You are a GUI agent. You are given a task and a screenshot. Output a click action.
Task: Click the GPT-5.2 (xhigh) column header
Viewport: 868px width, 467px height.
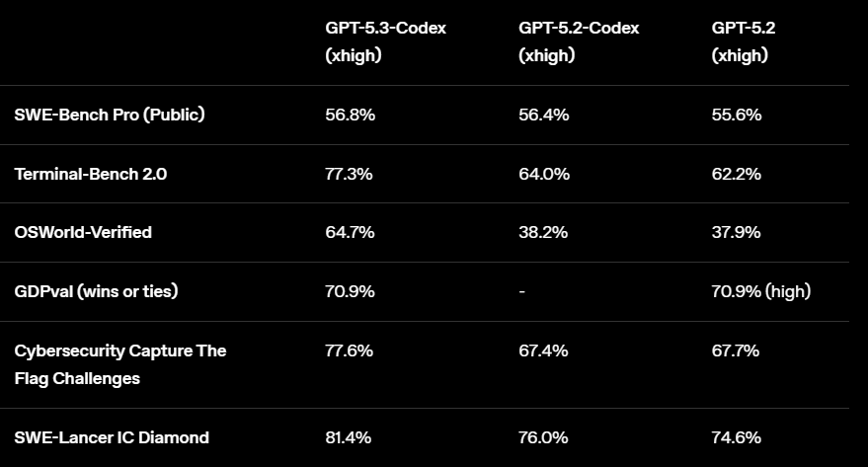pyautogui.click(x=743, y=41)
